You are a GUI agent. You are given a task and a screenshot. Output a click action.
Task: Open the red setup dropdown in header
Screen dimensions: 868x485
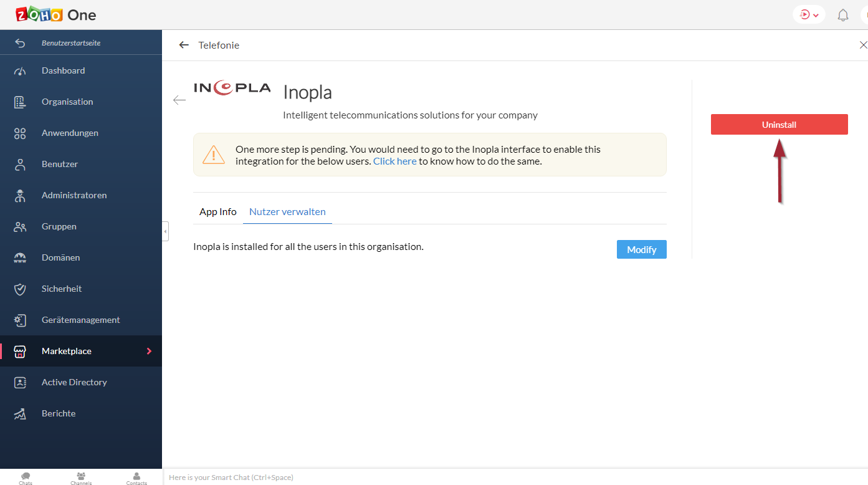[809, 15]
